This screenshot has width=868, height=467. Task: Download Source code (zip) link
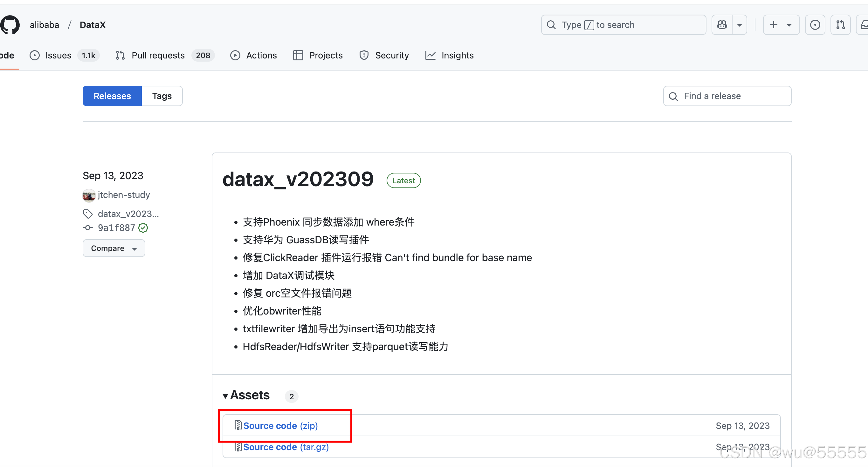280,426
